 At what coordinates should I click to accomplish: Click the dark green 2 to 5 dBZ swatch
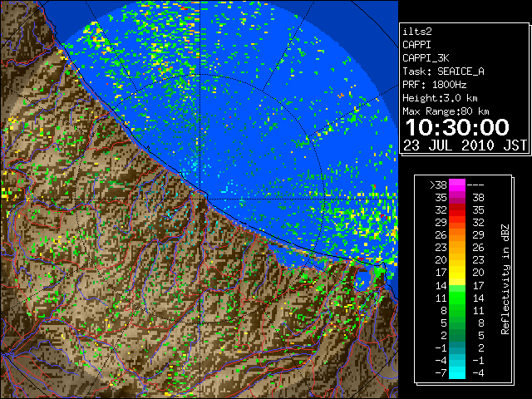coord(457,335)
